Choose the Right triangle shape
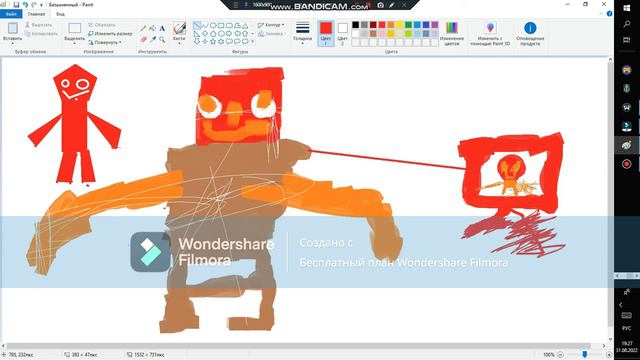Viewport: 640px width, 360px height. [x=197, y=33]
